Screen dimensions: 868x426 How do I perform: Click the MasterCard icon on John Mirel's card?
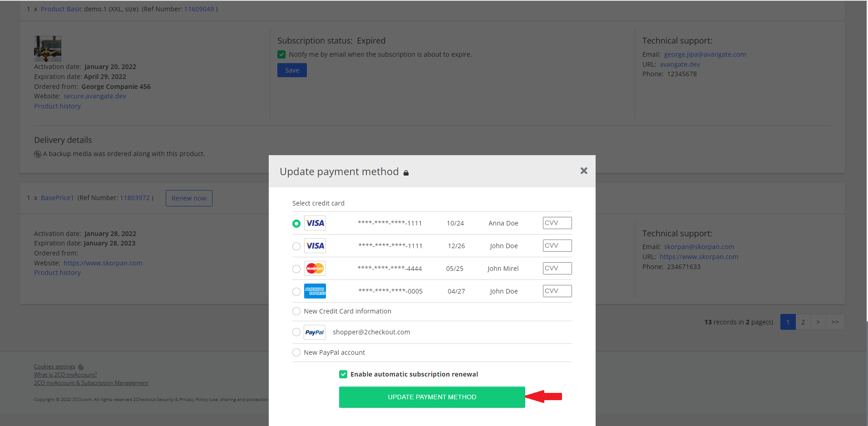[315, 268]
